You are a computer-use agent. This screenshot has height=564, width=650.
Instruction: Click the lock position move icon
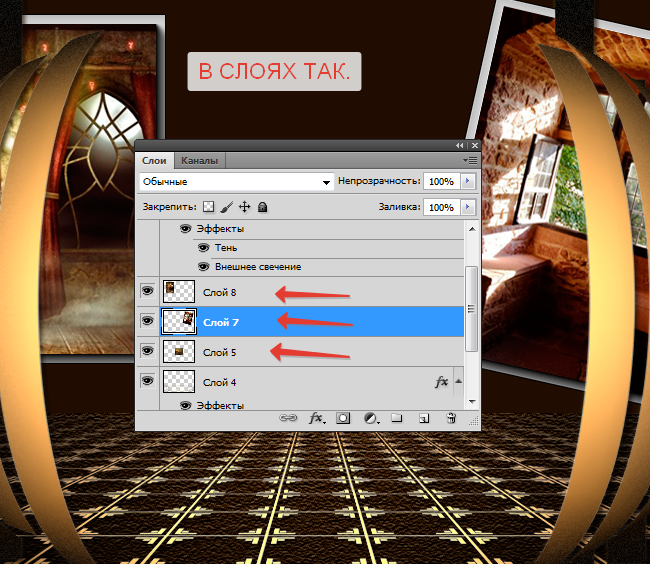(245, 206)
